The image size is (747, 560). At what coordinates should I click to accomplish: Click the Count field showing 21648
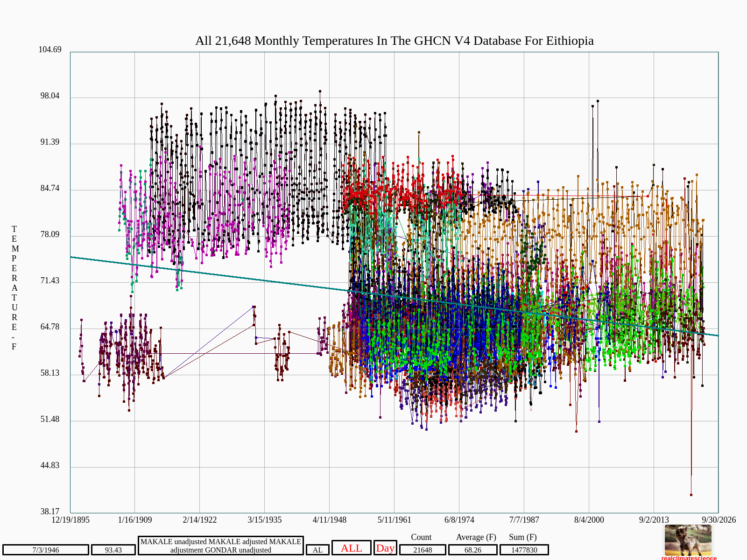click(423, 550)
